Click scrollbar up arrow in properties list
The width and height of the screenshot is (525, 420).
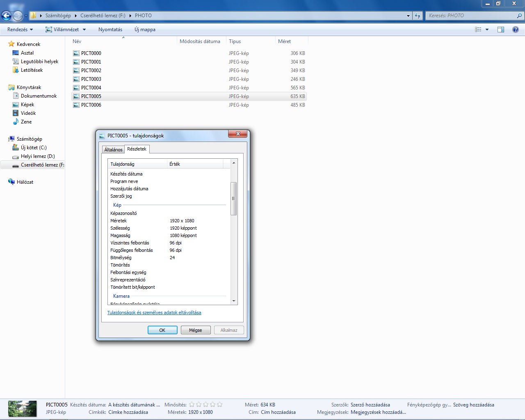[234, 163]
